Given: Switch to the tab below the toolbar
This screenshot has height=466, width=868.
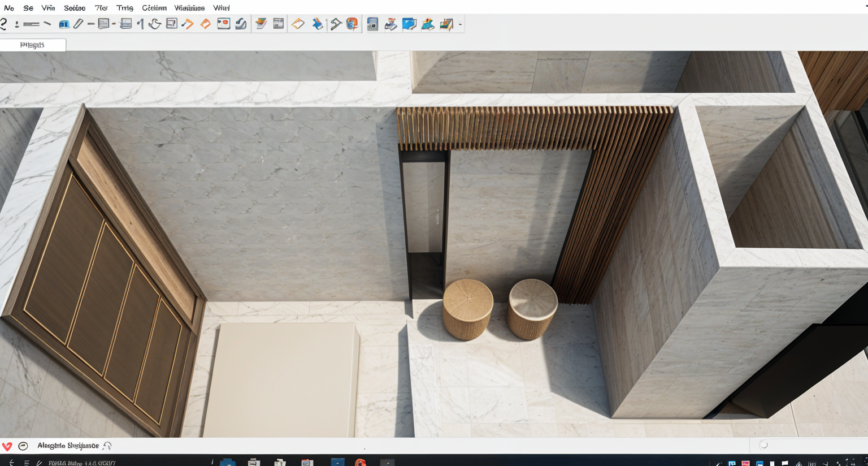Looking at the screenshot, I should click(x=33, y=45).
